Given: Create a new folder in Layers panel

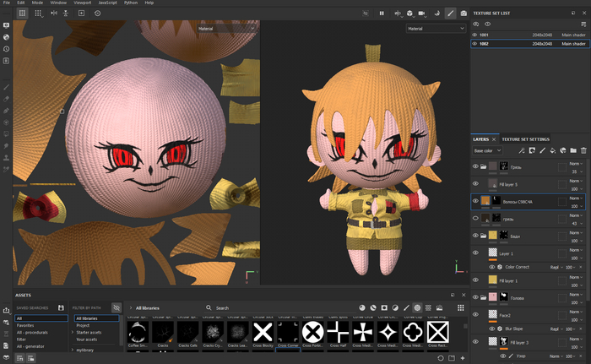Looking at the screenshot, I should pyautogui.click(x=573, y=150).
